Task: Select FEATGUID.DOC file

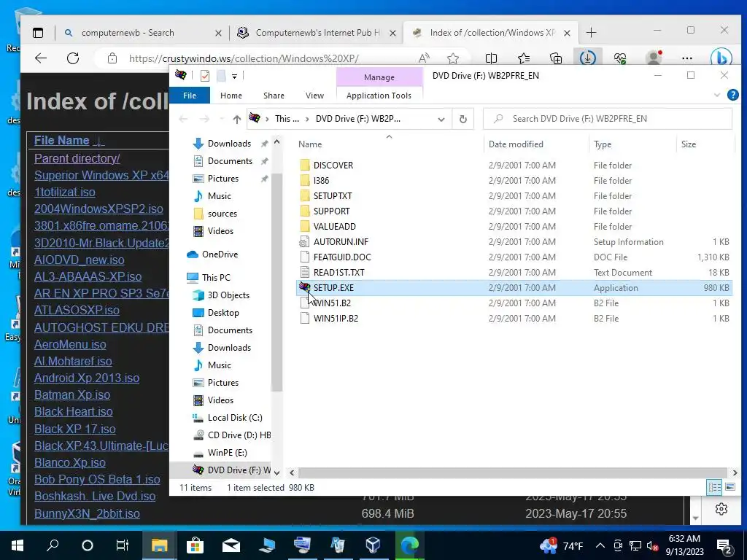Action: pyautogui.click(x=342, y=257)
